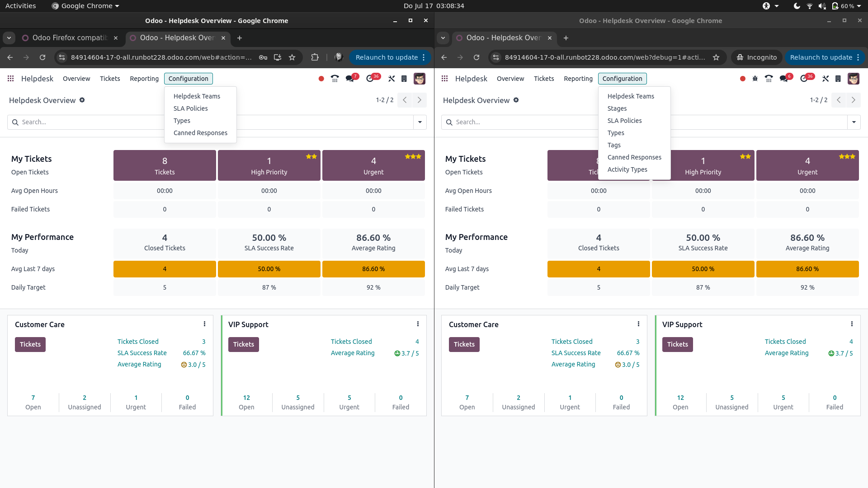Open chat messages icon with badge 6

[x=785, y=78]
